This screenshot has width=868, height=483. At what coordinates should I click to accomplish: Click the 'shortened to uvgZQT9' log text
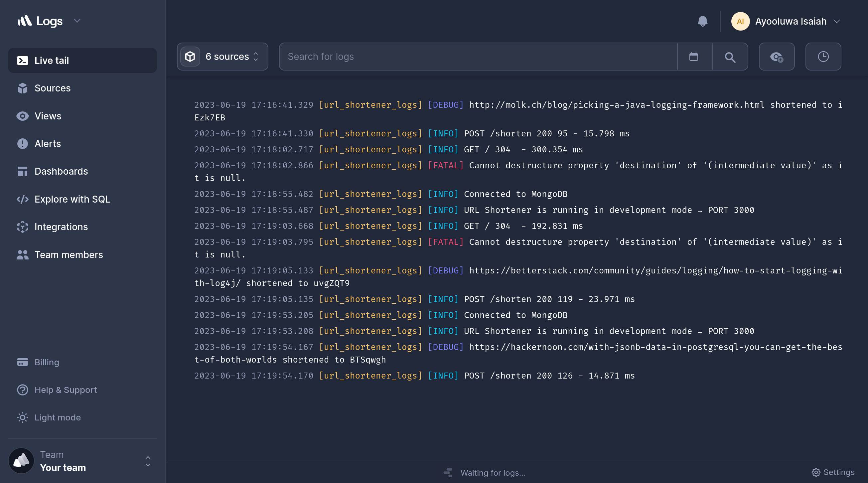(x=298, y=283)
